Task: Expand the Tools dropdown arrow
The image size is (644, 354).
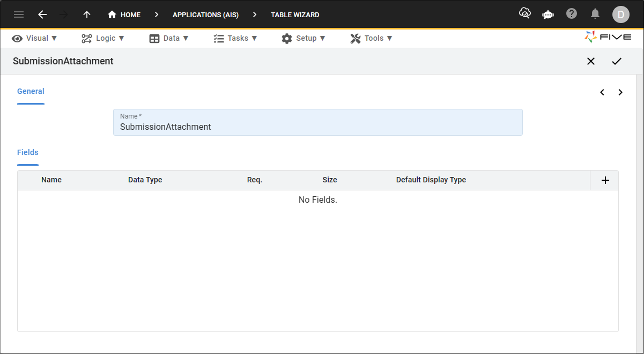Action: pyautogui.click(x=389, y=38)
